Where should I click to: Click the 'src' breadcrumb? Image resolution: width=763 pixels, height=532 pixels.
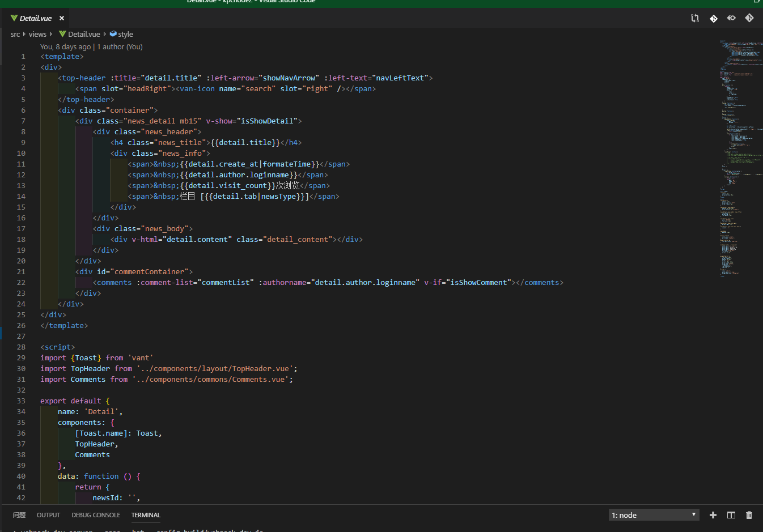pos(15,34)
